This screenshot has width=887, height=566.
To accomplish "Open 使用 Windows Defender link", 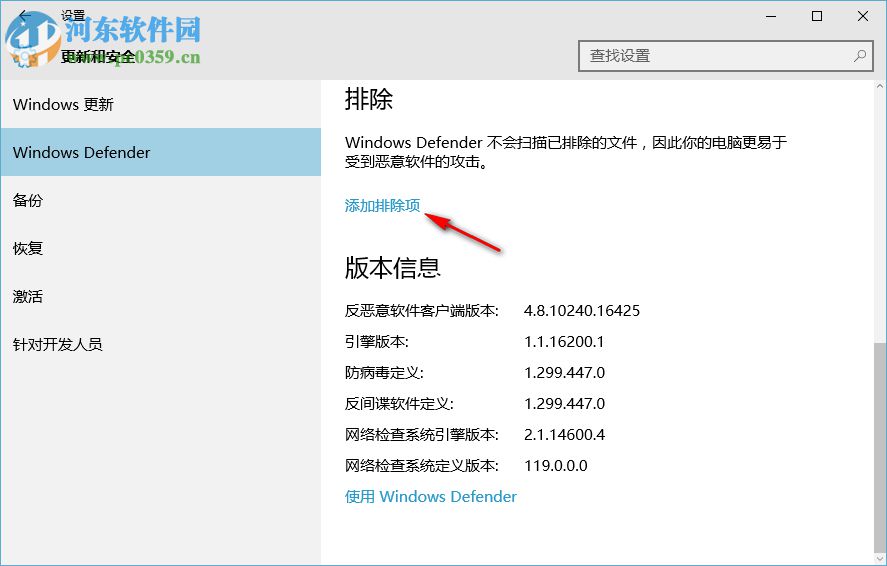I will tap(430, 496).
